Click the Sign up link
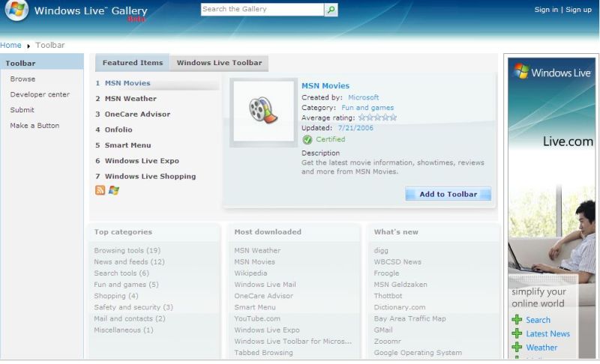This screenshot has width=600, height=364. pos(578,10)
